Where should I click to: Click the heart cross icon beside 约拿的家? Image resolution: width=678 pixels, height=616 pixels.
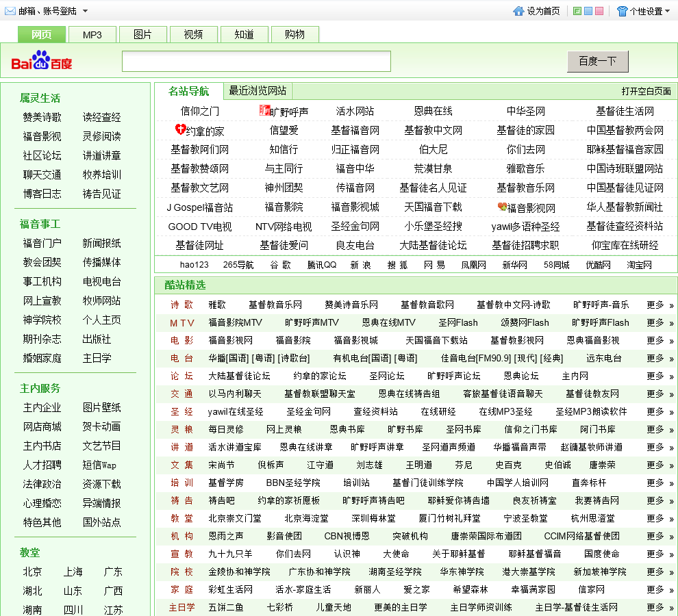click(x=180, y=129)
